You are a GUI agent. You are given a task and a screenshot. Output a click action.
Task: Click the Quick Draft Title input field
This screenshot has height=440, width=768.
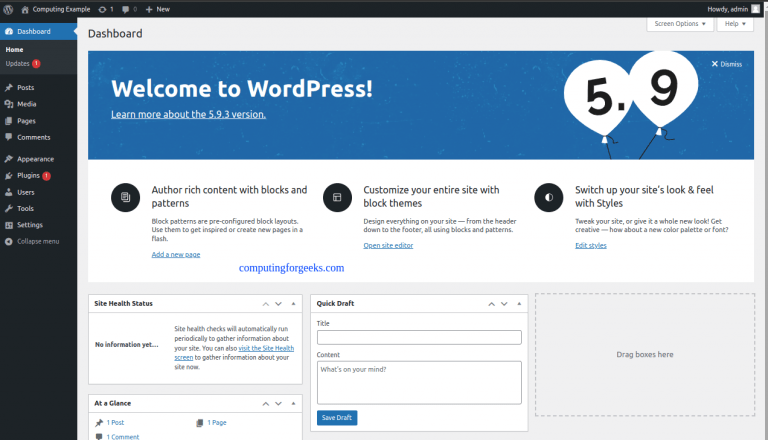(419, 338)
